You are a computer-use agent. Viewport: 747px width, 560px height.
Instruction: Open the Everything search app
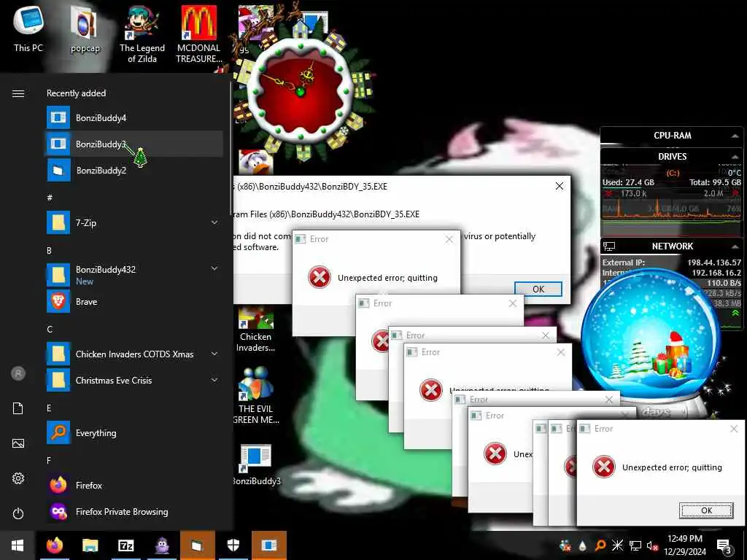(134, 433)
